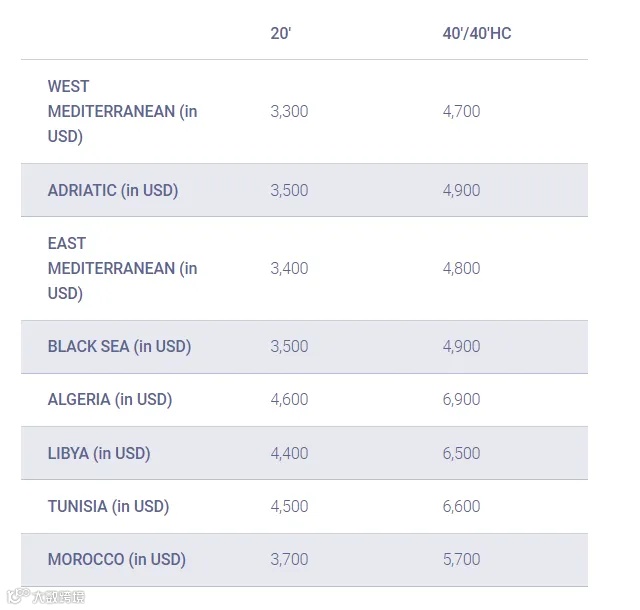Select the 5,700 Morocco 40' rate

[461, 559]
